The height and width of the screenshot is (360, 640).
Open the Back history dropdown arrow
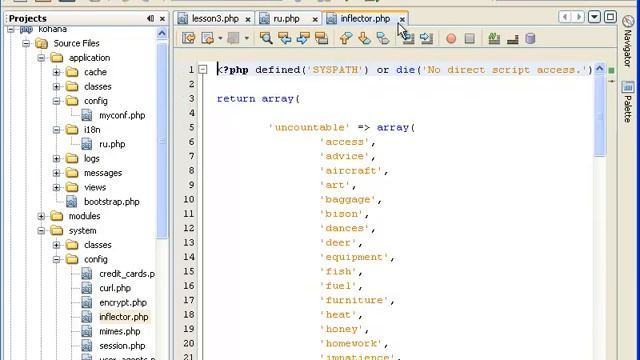click(220, 38)
